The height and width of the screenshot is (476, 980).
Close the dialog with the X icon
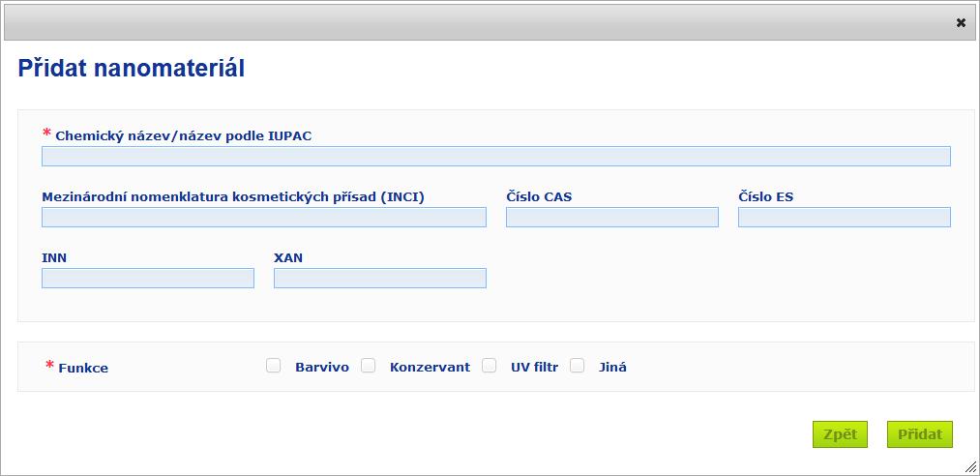pyautogui.click(x=961, y=23)
